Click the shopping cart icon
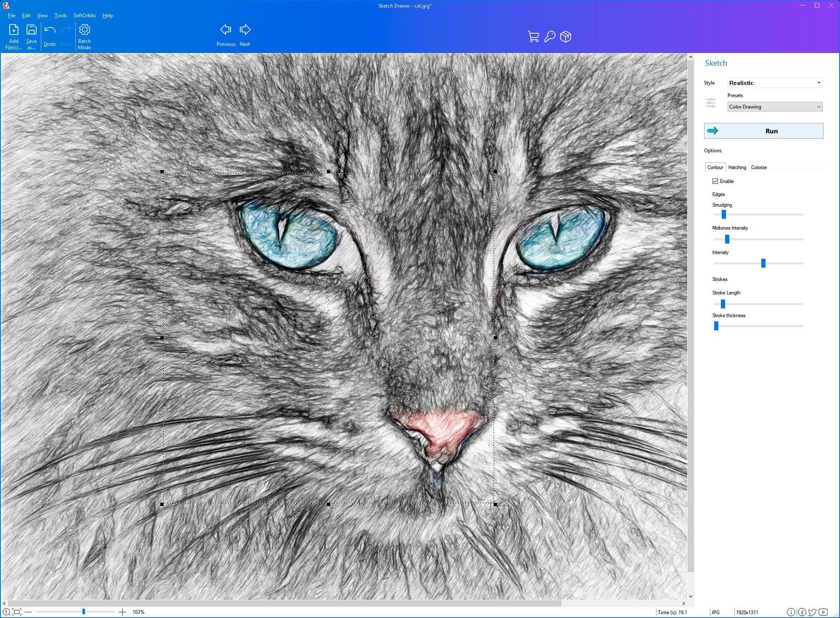This screenshot has width=840, height=618. pyautogui.click(x=533, y=37)
